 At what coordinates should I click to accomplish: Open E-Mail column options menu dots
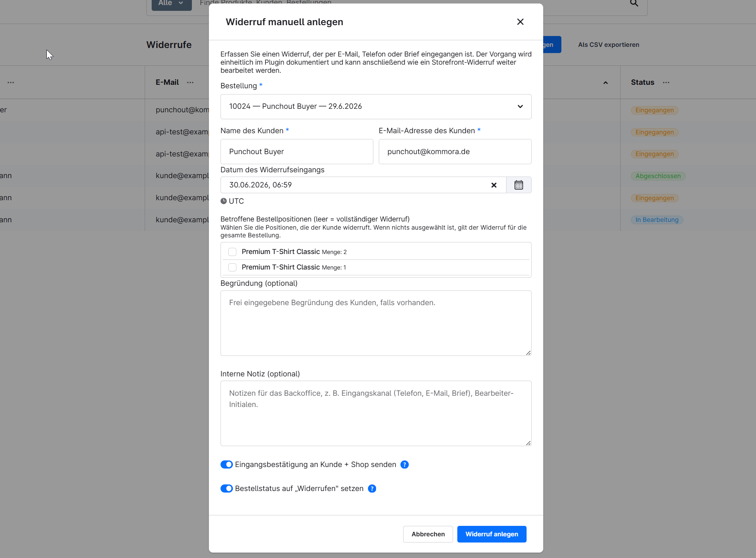190,82
